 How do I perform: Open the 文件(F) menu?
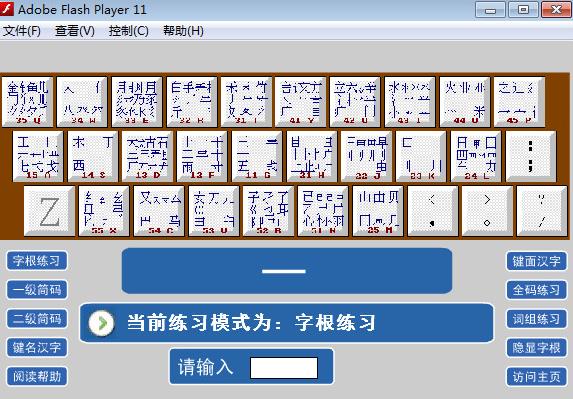pyautogui.click(x=22, y=31)
